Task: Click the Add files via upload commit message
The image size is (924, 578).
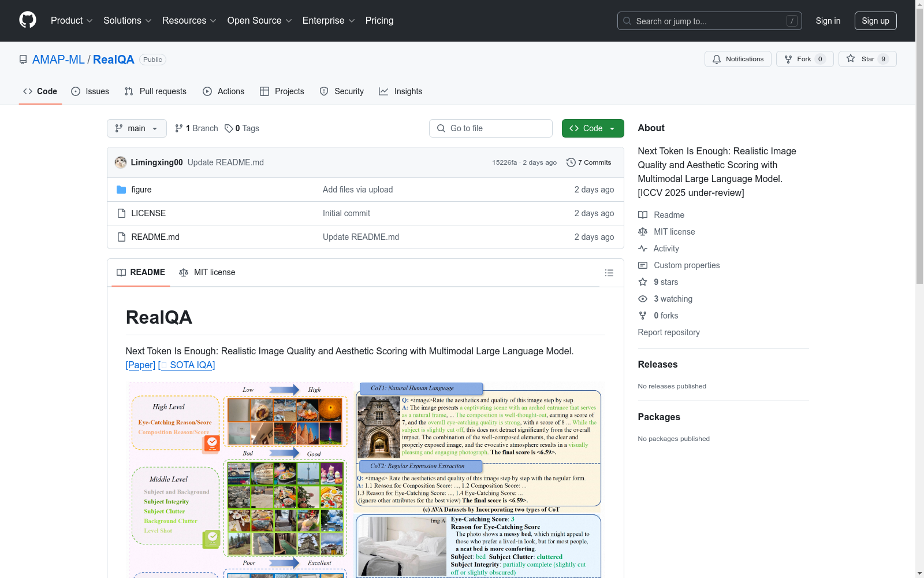Action: [357, 190]
